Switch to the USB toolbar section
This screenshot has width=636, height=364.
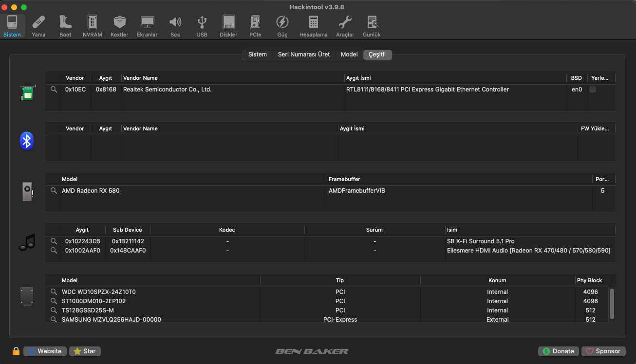(x=202, y=26)
